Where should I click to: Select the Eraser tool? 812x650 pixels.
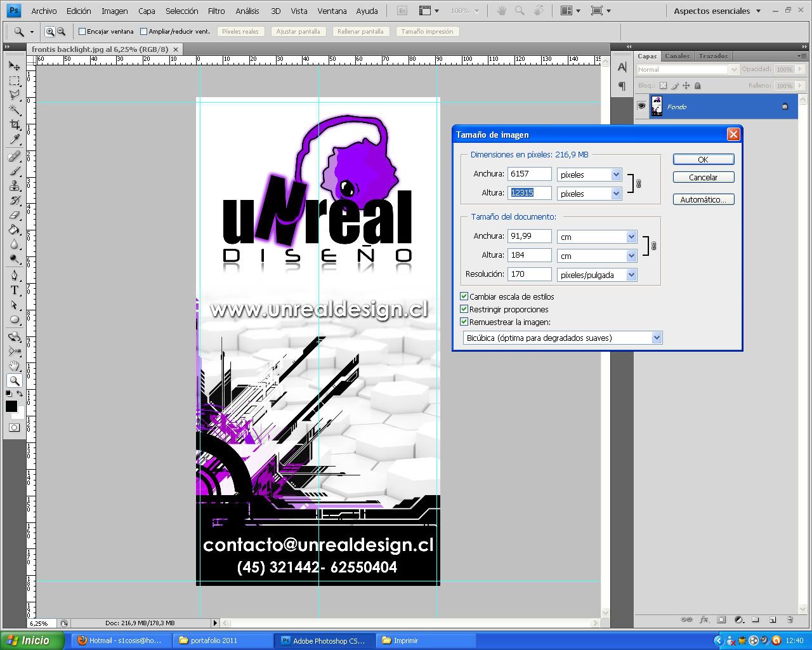point(14,215)
